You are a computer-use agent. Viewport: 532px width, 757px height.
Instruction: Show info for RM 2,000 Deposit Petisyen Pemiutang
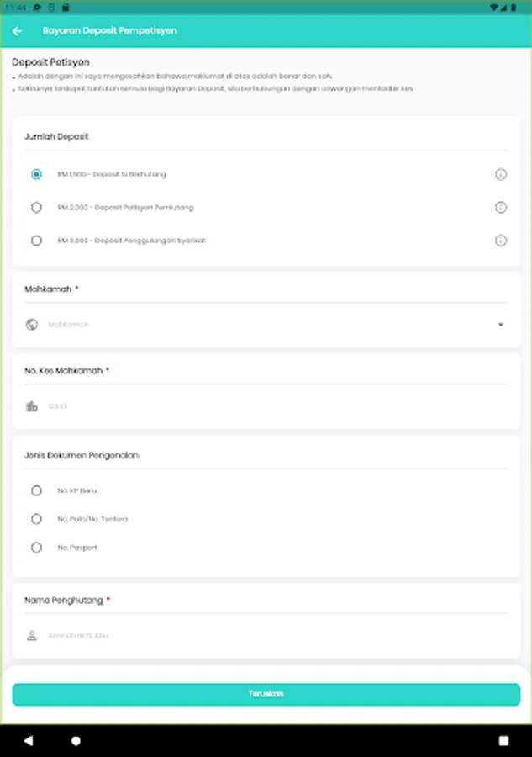[x=501, y=208]
